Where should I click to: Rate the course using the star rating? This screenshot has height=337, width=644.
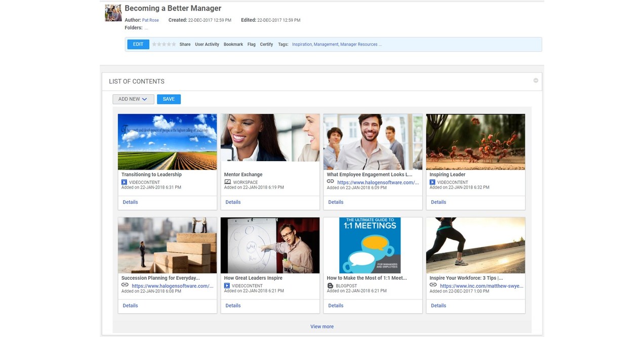tap(164, 45)
